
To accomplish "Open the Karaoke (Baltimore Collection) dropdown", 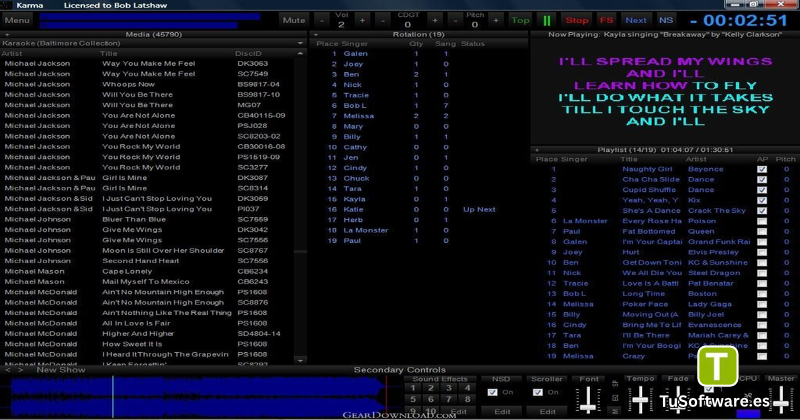I will [300, 43].
